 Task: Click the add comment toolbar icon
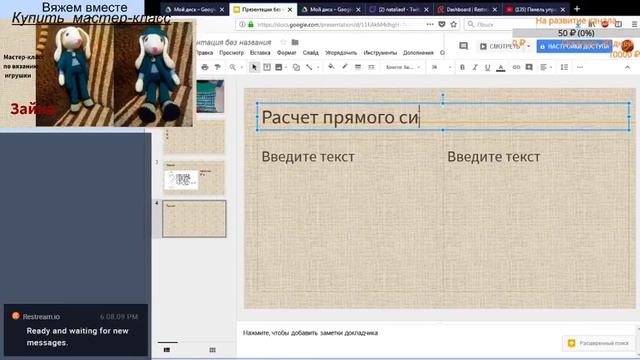(x=529, y=67)
